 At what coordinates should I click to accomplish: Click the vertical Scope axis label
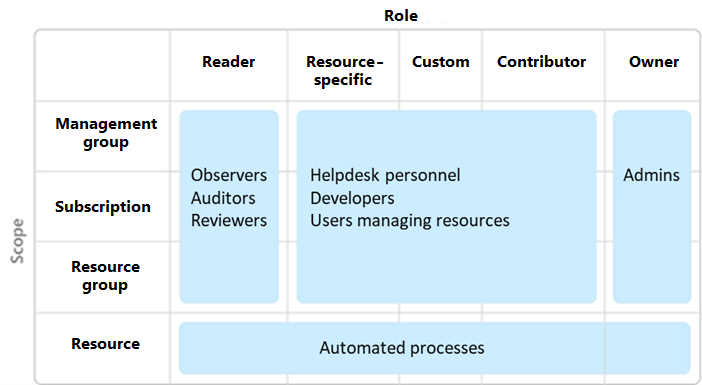[17, 241]
